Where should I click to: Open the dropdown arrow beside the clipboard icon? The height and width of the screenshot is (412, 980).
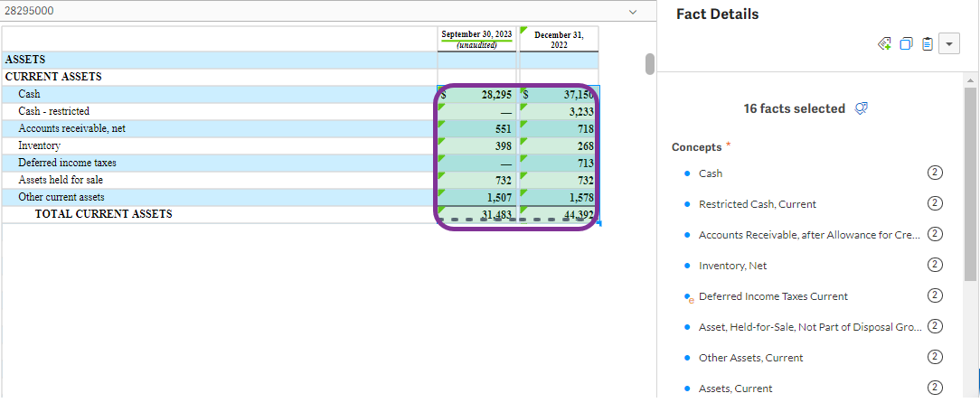(948, 44)
